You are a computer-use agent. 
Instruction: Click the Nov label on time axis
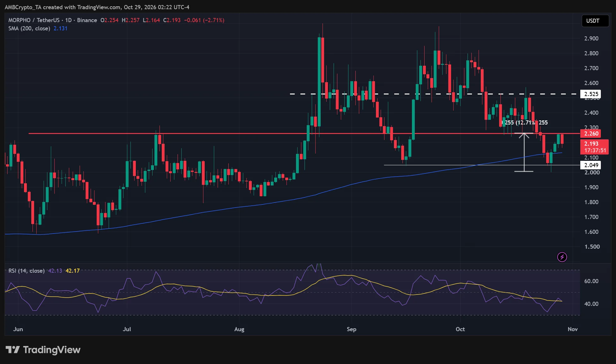pos(572,329)
